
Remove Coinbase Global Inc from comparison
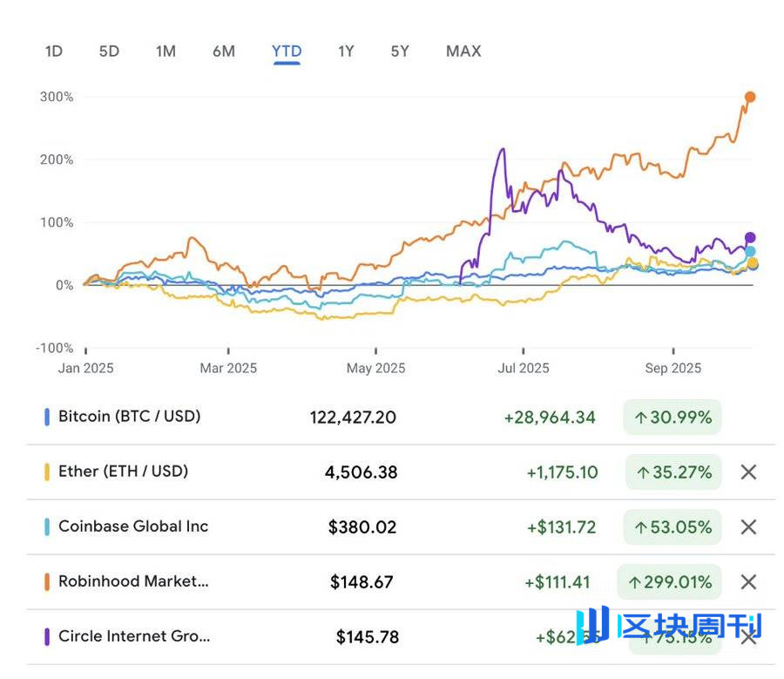pos(748,527)
